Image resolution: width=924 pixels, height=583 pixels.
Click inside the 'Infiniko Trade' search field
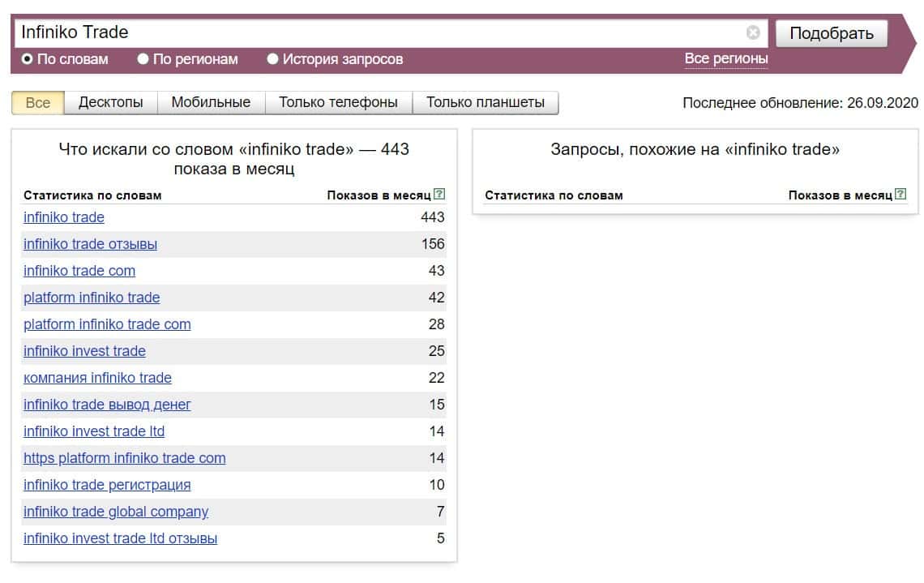(x=381, y=33)
